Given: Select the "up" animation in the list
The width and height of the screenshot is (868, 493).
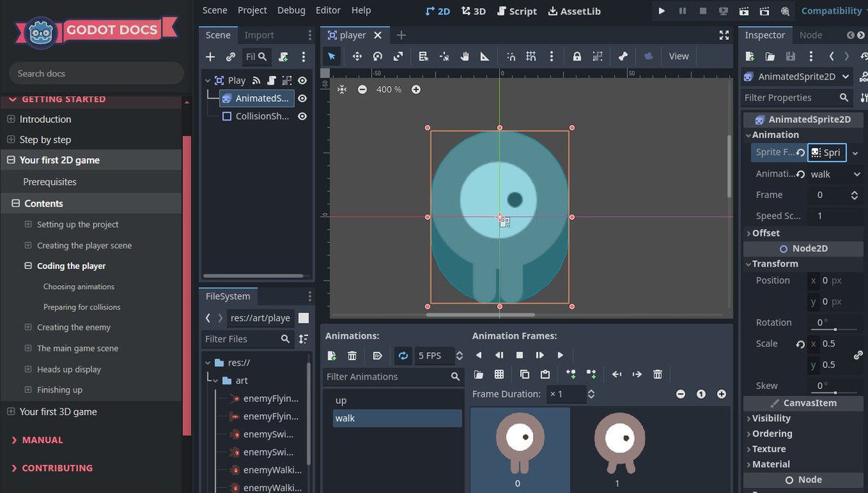Looking at the screenshot, I should 341,400.
